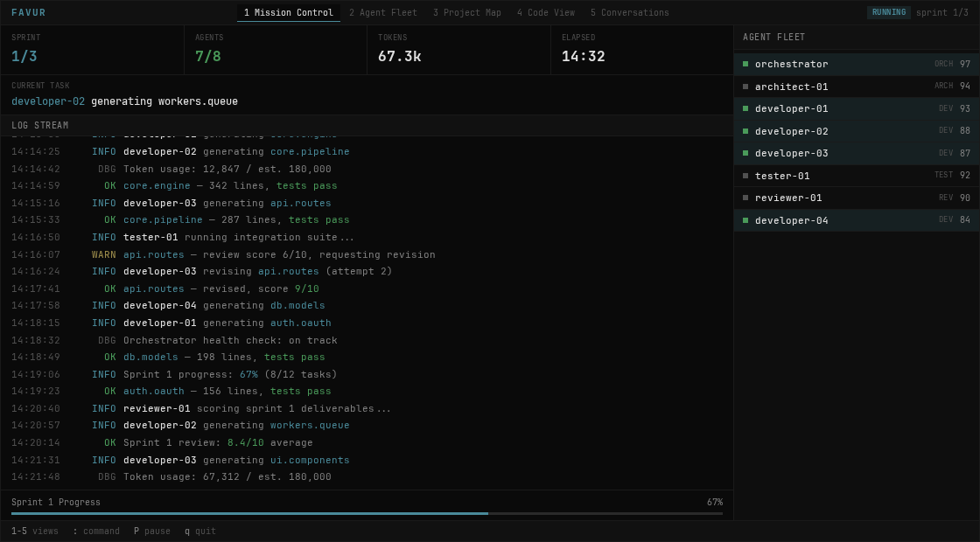Click the developer-04 agent status icon
Viewport: 980px width, 542px height.
[745, 220]
